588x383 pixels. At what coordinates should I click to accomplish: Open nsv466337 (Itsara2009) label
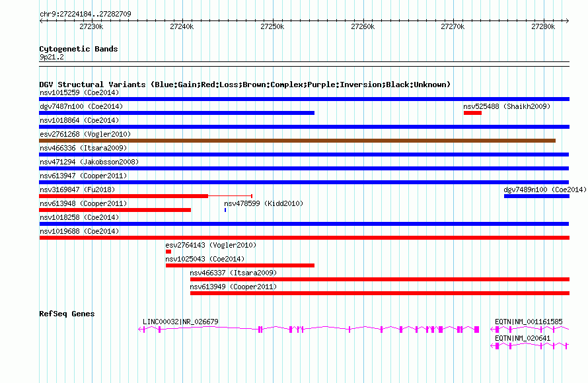[x=233, y=273]
